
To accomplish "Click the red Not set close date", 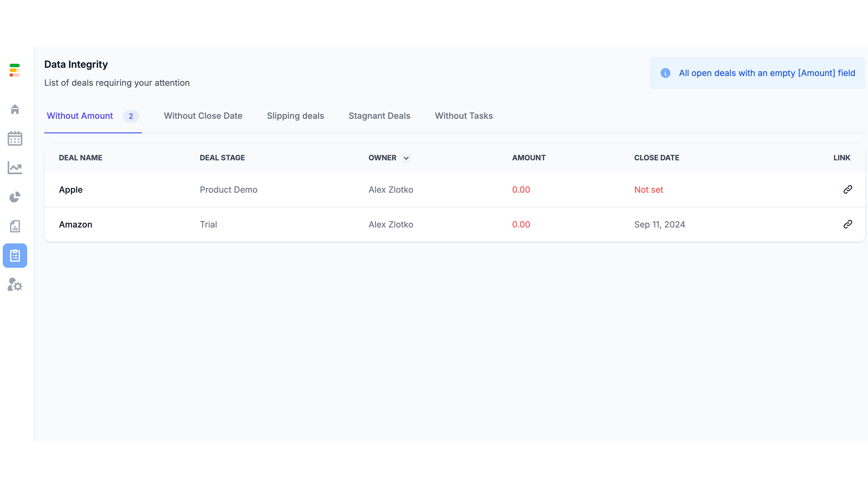I will 648,190.
